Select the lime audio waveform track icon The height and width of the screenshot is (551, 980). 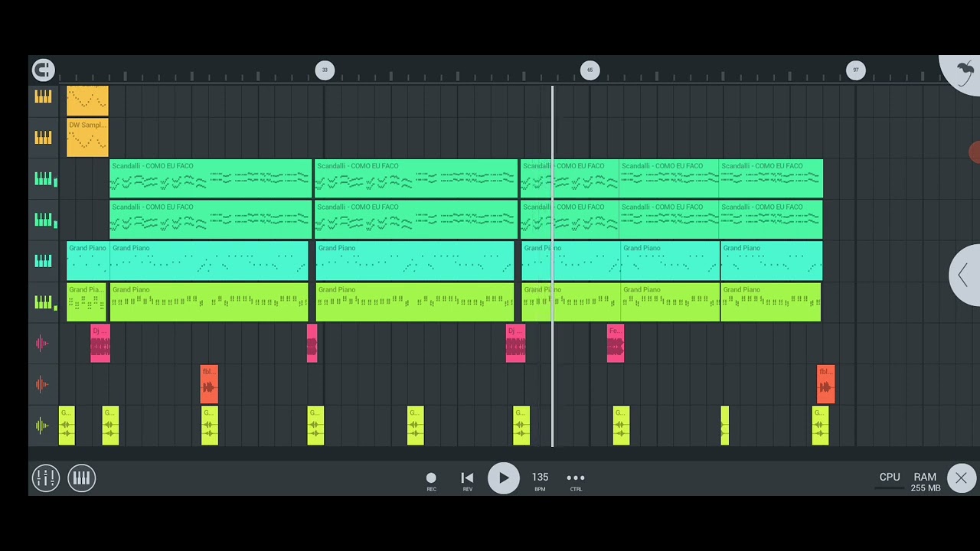tap(42, 426)
